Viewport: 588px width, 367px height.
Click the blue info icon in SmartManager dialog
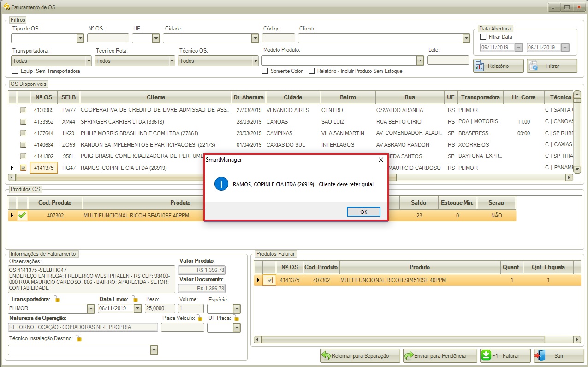[221, 184]
